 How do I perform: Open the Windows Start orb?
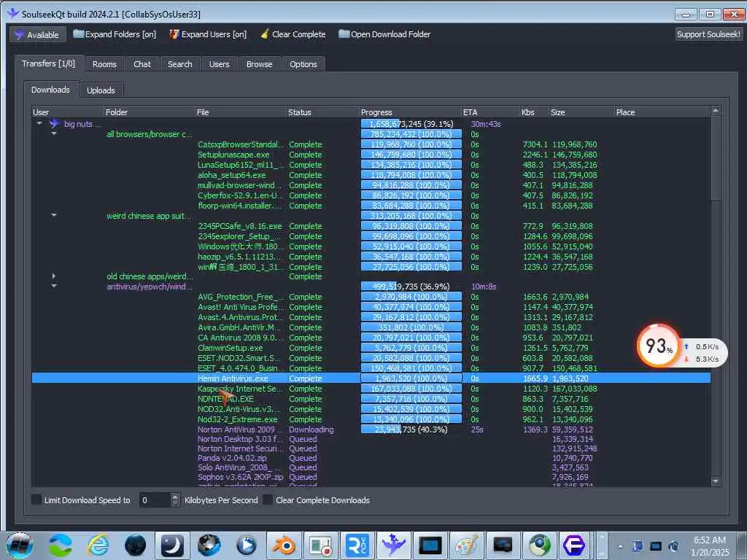(x=20, y=545)
